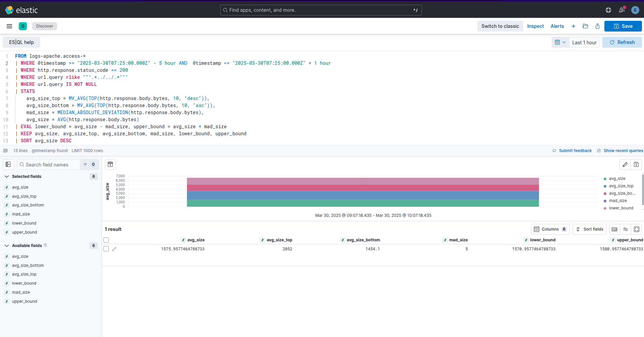The image size is (644, 337).
Task: Open the date quick menu dropdown
Action: tap(560, 42)
